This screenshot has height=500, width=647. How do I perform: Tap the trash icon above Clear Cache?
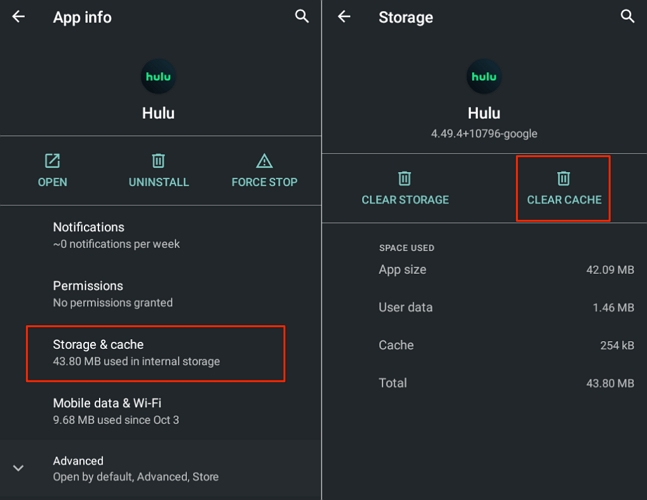tap(564, 179)
